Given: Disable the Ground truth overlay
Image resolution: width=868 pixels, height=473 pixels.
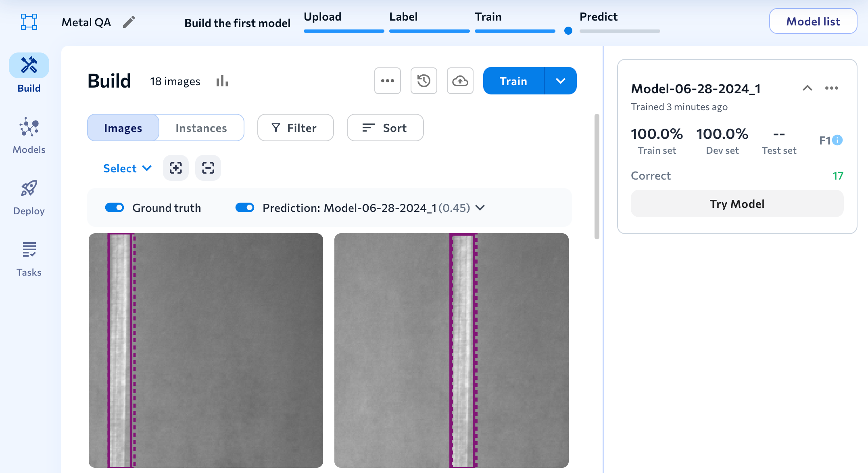Looking at the screenshot, I should [115, 207].
